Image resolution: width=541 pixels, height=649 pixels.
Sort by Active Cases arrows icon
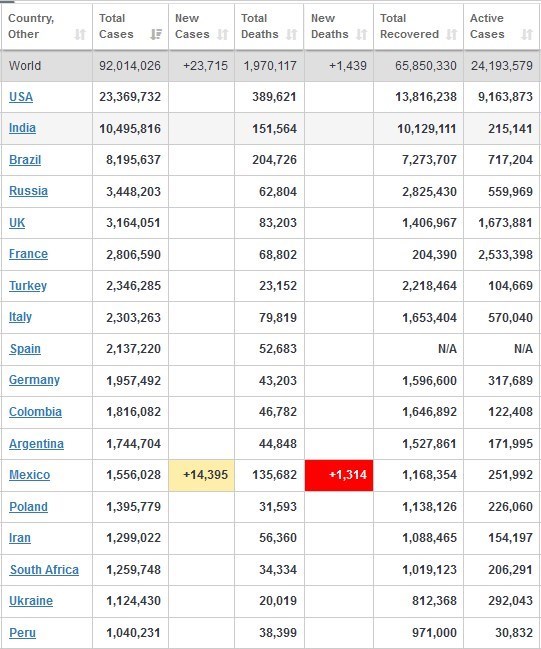pos(527,34)
